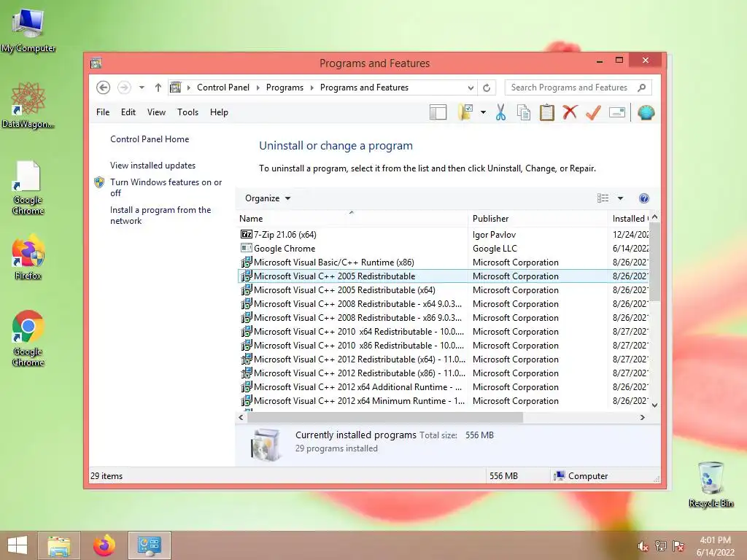Click the blue Help question mark icon
Image resolution: width=747 pixels, height=560 pixels.
click(643, 198)
